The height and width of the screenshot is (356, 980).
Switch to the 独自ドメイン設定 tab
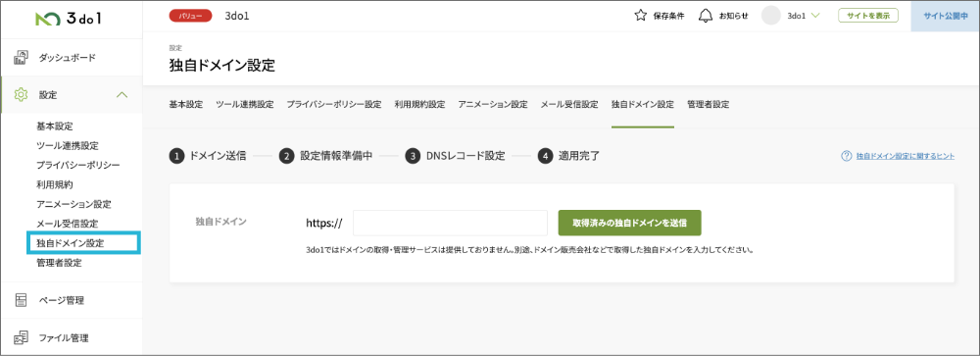(x=643, y=105)
